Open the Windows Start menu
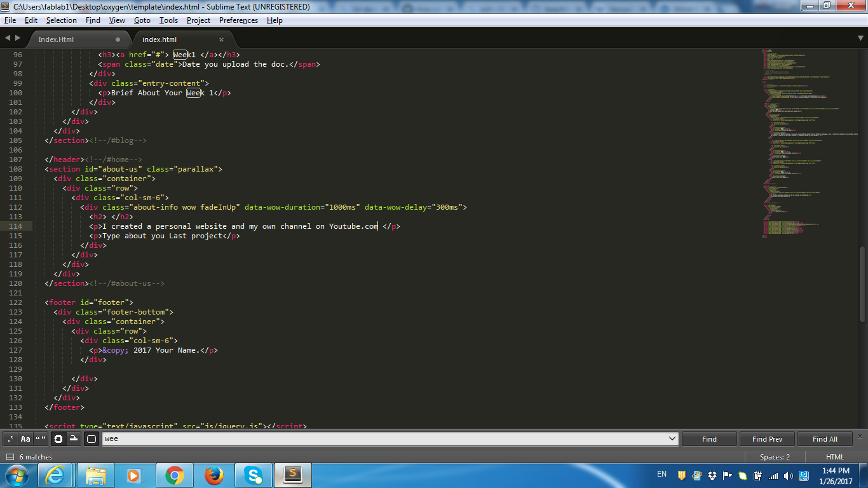Viewport: 868px width, 488px height. (x=17, y=475)
